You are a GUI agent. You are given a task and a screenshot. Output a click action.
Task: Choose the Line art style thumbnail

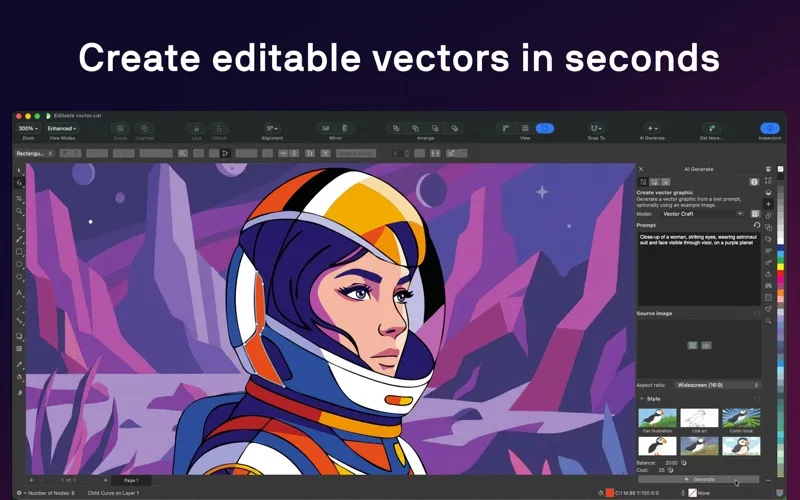pos(699,418)
